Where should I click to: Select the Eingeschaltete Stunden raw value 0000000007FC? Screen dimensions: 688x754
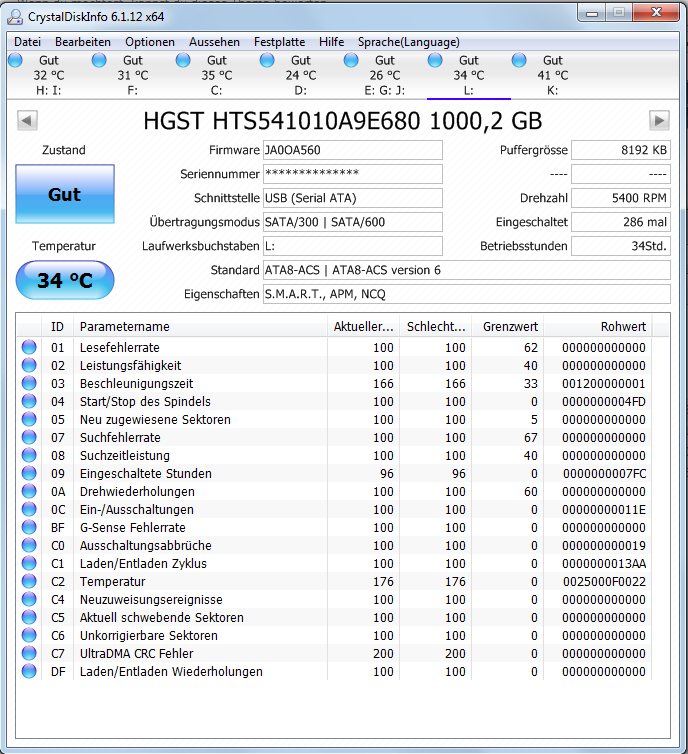click(x=604, y=473)
